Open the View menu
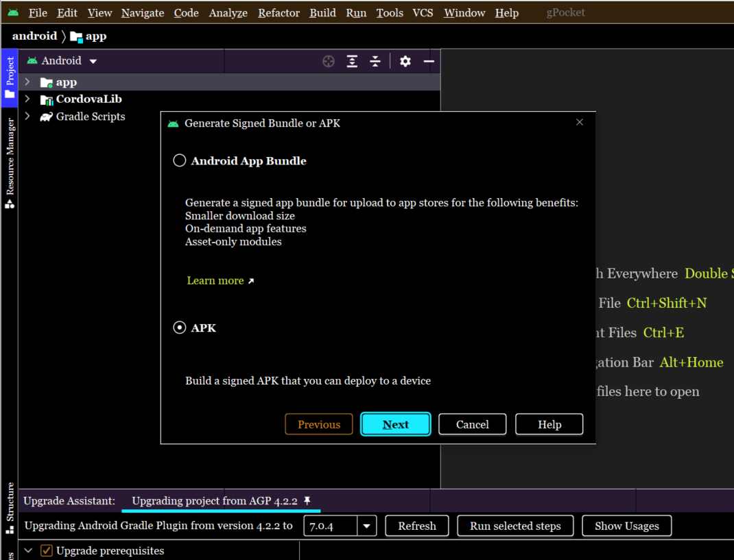The width and height of the screenshot is (734, 560). [99, 13]
